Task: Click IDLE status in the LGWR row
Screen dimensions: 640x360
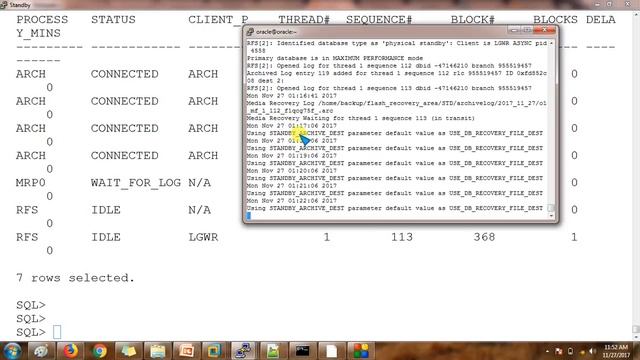Action: (106, 237)
